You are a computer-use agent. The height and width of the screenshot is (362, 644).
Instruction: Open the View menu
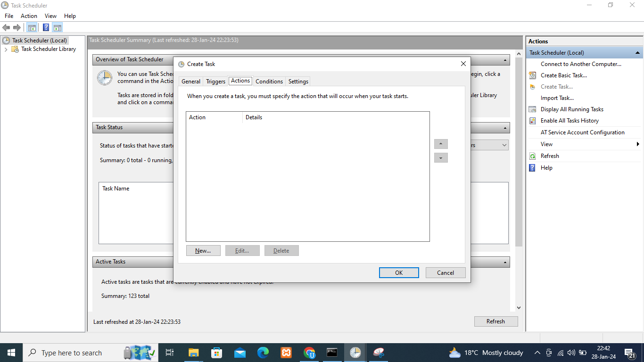pos(50,16)
